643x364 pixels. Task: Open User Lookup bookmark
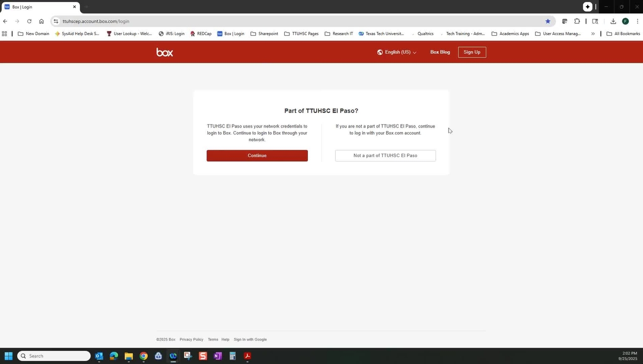pyautogui.click(x=129, y=34)
